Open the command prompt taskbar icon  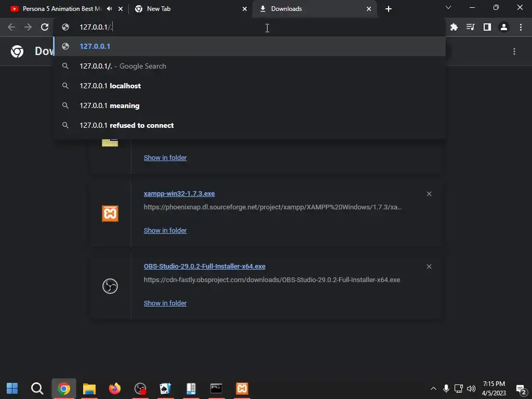point(216,389)
